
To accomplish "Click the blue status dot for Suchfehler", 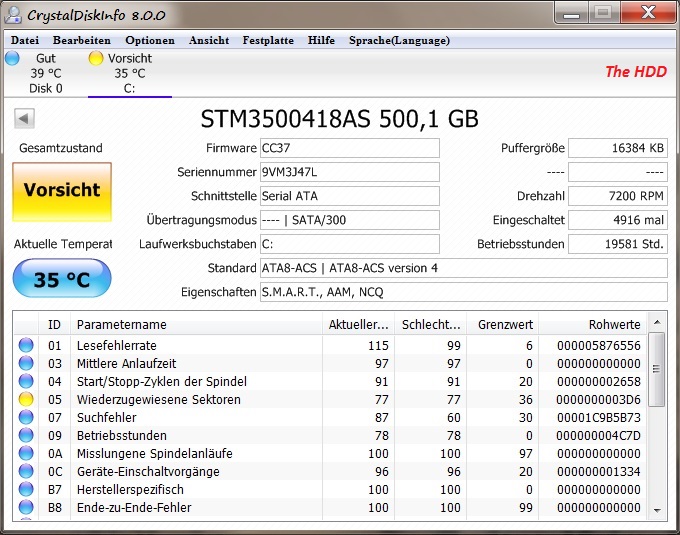I will pyautogui.click(x=26, y=417).
